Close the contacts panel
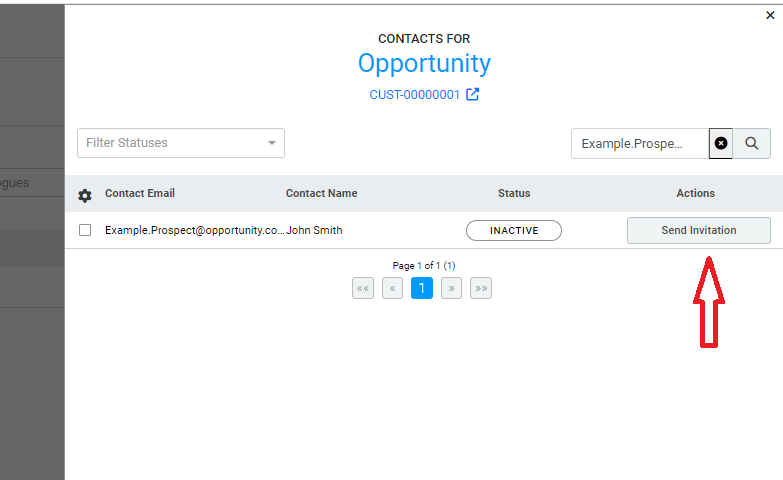 coord(770,15)
